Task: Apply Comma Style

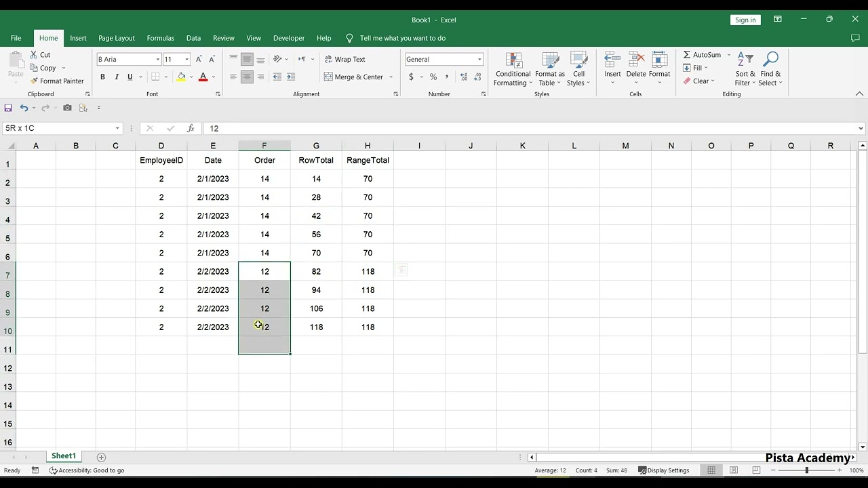Action: pos(446,77)
